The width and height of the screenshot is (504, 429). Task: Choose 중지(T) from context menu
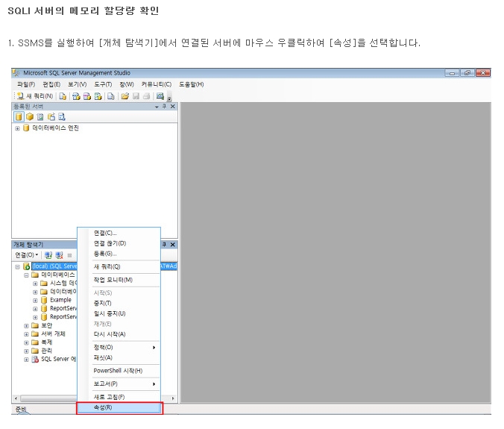pos(119,303)
